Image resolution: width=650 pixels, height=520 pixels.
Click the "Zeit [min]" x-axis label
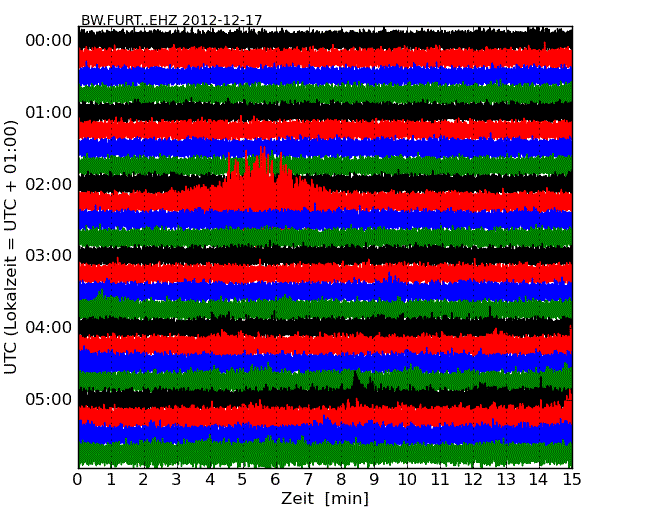tap(325, 498)
